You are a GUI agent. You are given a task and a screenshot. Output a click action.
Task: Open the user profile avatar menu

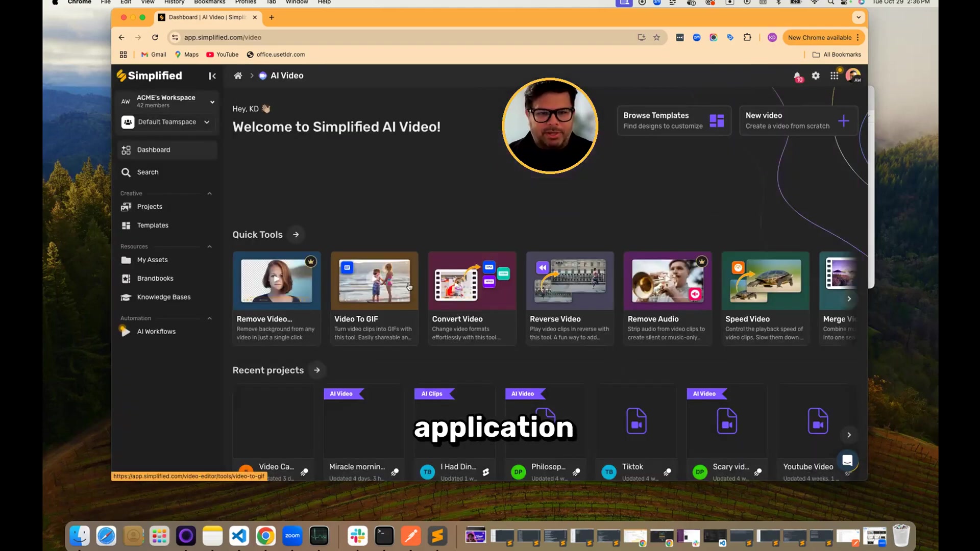853,76
